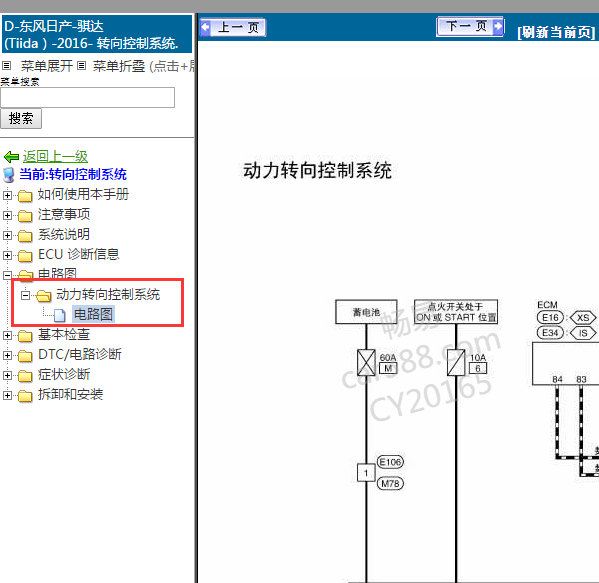Select the ECU 诊断信息 tree item

78,254
